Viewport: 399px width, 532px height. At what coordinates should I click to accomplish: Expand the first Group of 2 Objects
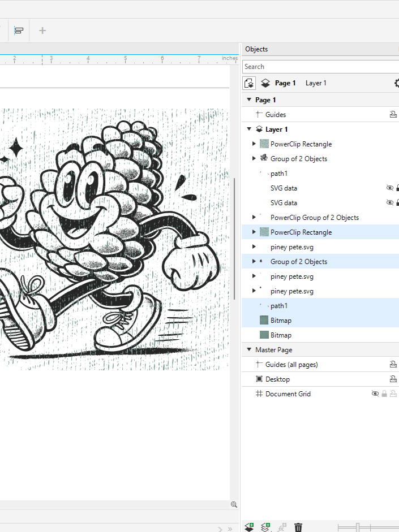click(254, 158)
